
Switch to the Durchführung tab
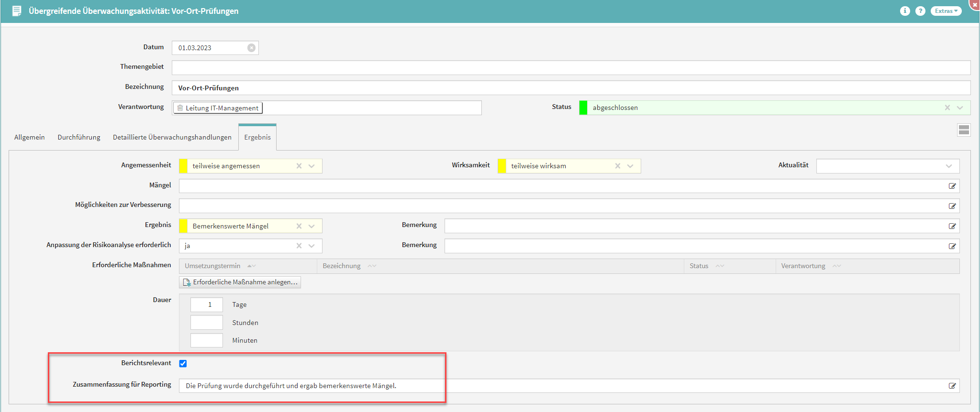coord(79,137)
